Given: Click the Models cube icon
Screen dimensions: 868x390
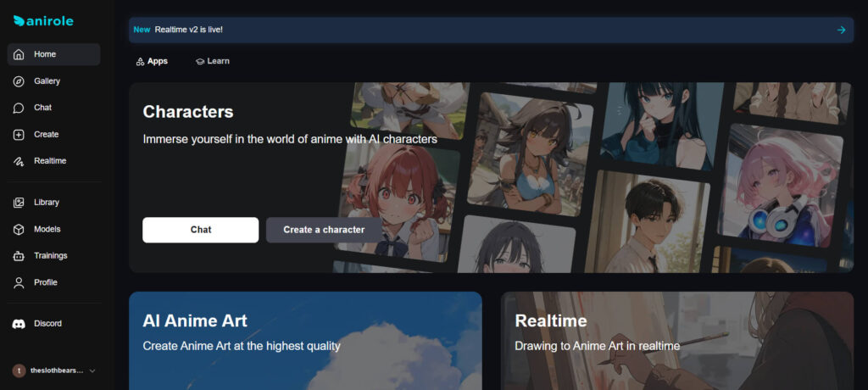Looking at the screenshot, I should (19, 230).
